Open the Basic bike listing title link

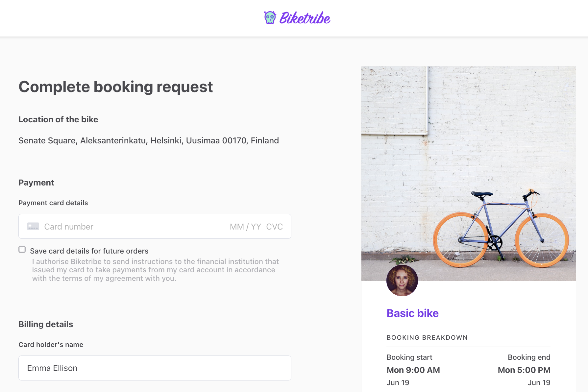412,313
